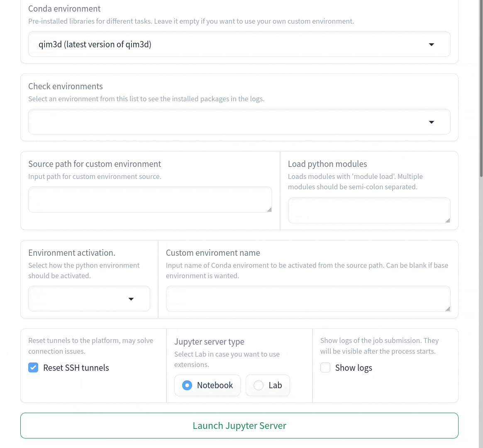
Task: Click the resize handle of Load python modules textarea
Action: click(x=448, y=220)
